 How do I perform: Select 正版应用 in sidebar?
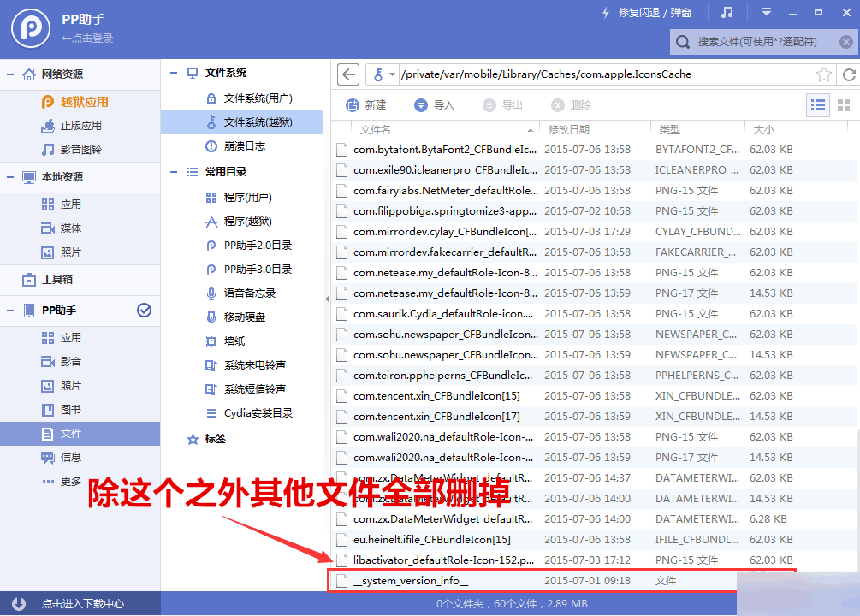72,126
